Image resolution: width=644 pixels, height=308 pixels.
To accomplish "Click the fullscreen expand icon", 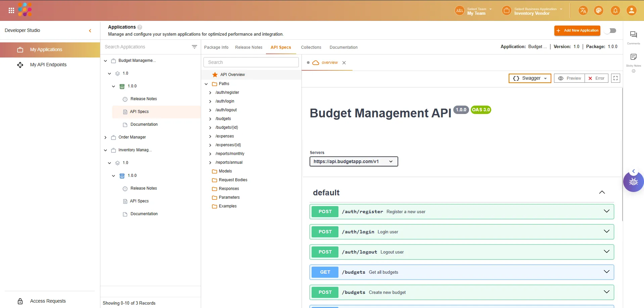I will (615, 78).
